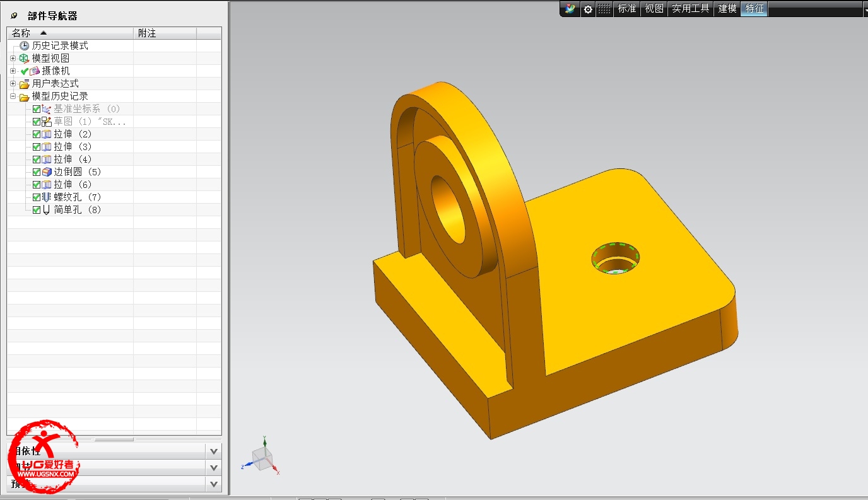Select the 特征 toolbar tab
The width and height of the screenshot is (868, 500).
754,9
